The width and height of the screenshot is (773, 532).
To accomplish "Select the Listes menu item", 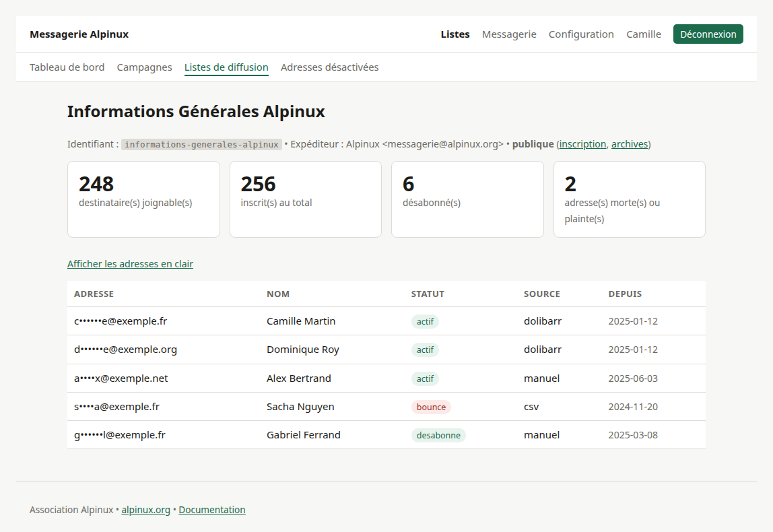I will [x=455, y=34].
